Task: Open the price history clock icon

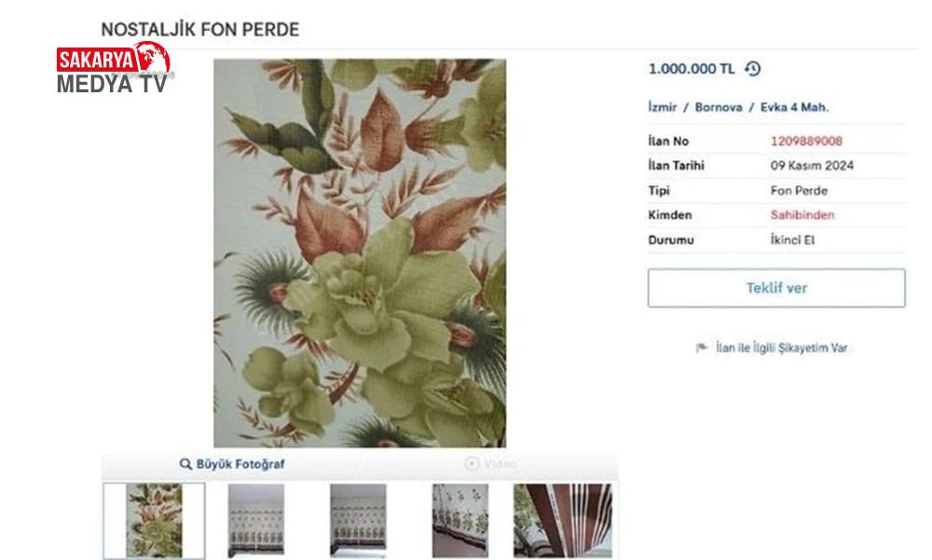Action: [752, 69]
